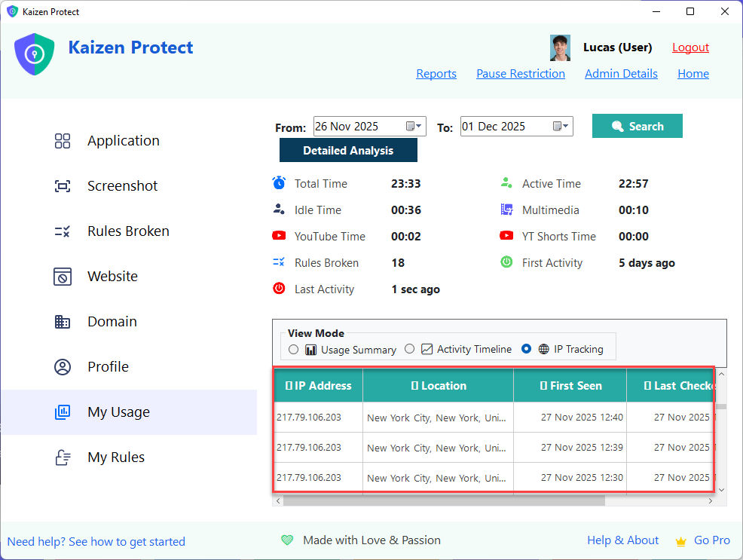Open the From date calendar dropdown
Viewport: 743px width, 560px height.
point(415,127)
